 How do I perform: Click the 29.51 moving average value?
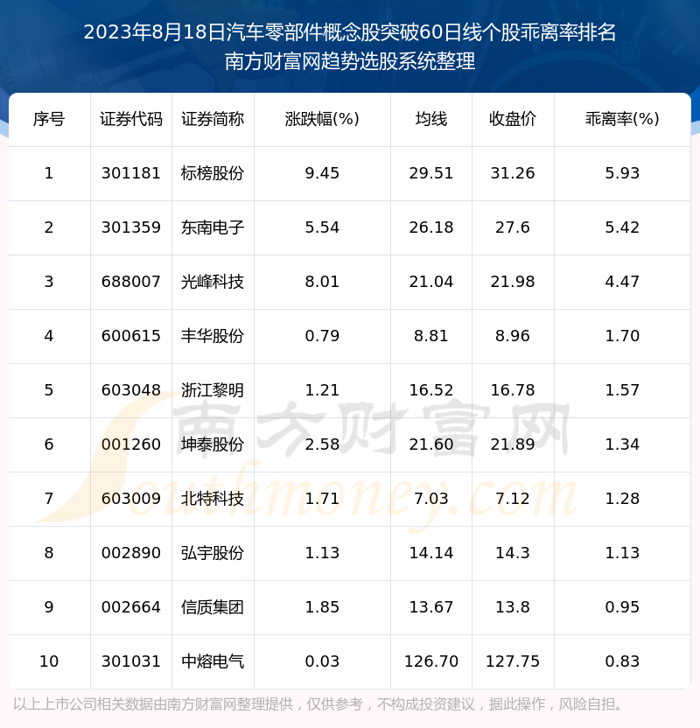coord(431,173)
